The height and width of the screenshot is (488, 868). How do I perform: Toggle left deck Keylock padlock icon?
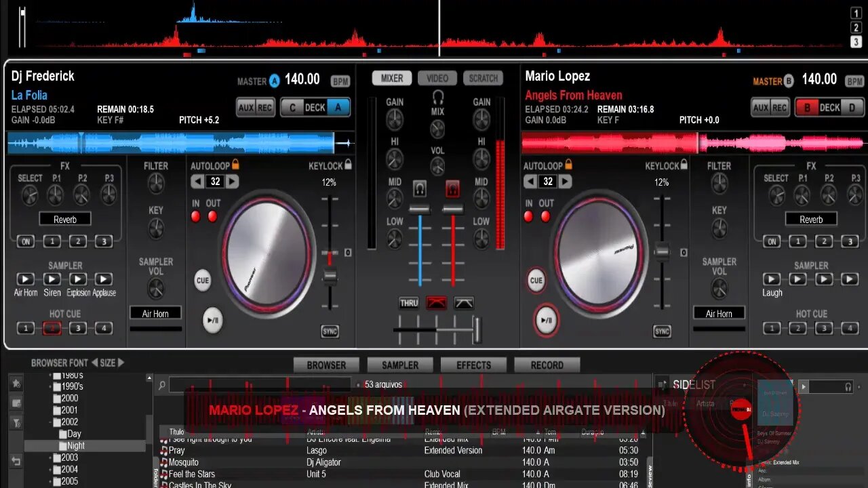[348, 165]
